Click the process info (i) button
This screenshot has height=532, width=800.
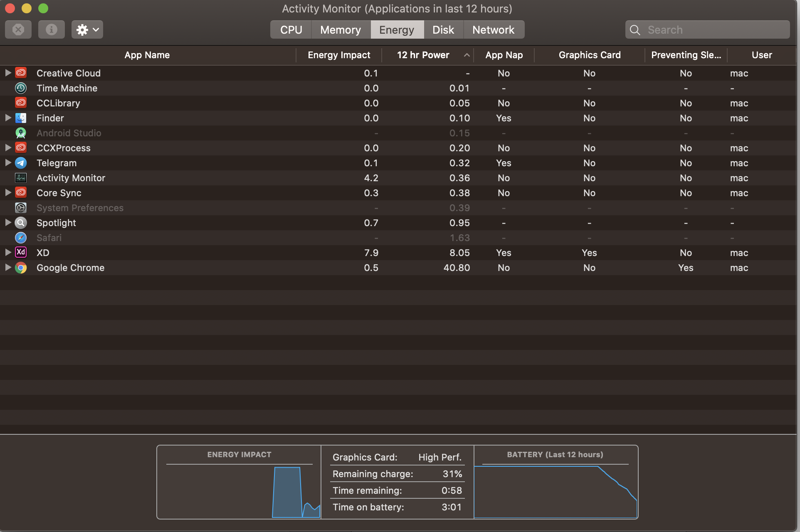click(52, 30)
